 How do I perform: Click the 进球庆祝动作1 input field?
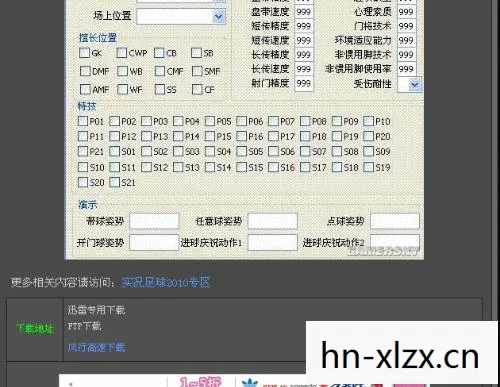(x=273, y=242)
